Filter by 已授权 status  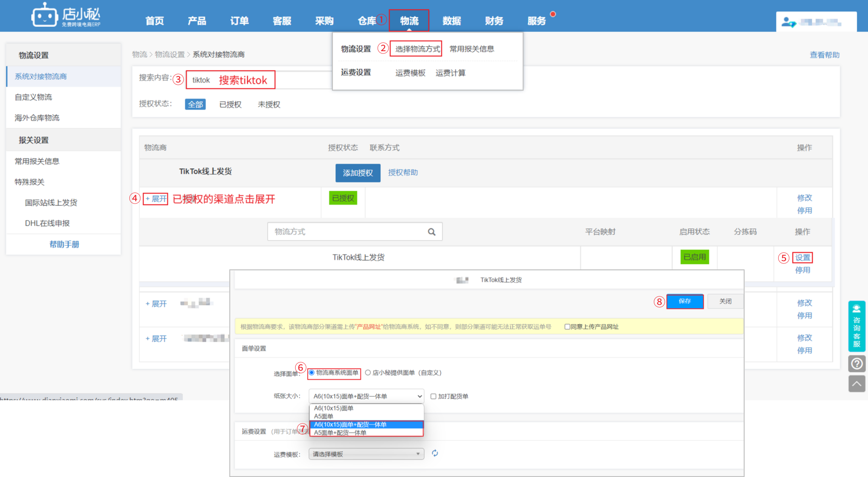pyautogui.click(x=230, y=105)
